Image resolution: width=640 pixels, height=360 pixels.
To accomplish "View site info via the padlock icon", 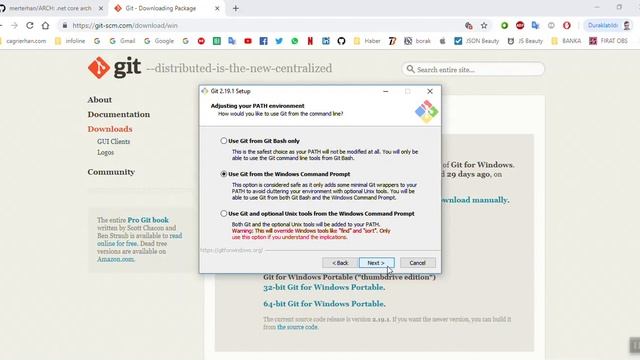I will click(64, 25).
